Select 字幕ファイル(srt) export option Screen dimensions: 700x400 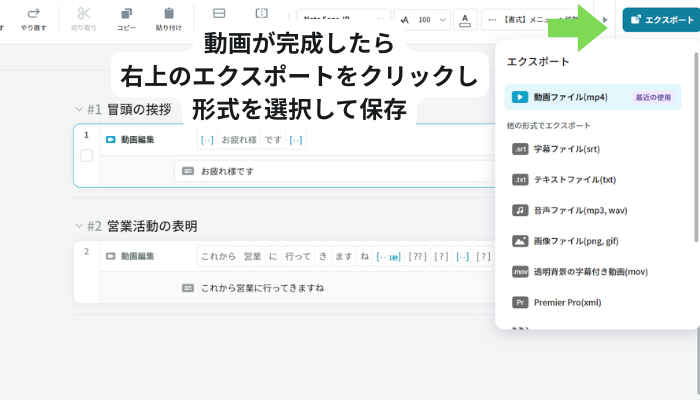click(x=593, y=149)
